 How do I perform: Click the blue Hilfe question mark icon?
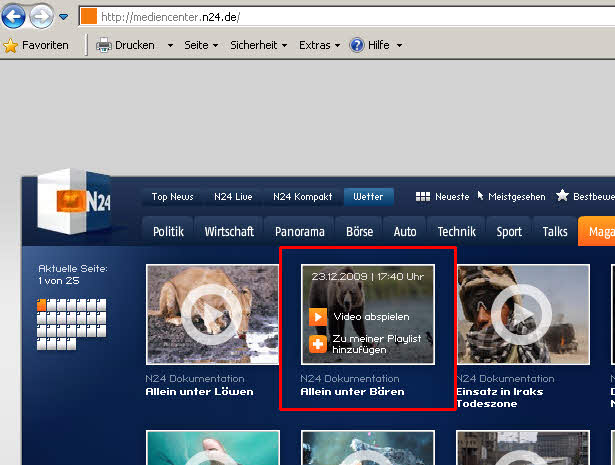(x=357, y=45)
